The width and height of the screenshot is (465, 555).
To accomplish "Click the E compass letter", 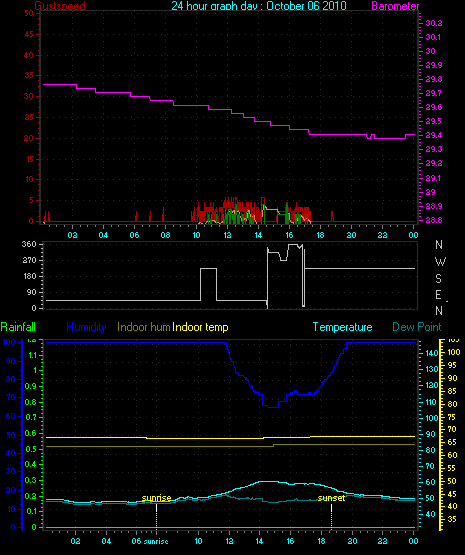I will click(438, 294).
